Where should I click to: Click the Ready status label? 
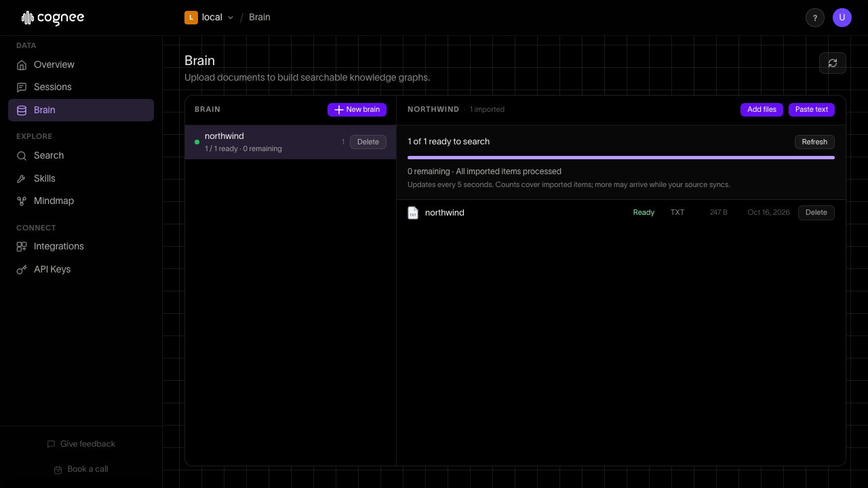[x=644, y=213]
